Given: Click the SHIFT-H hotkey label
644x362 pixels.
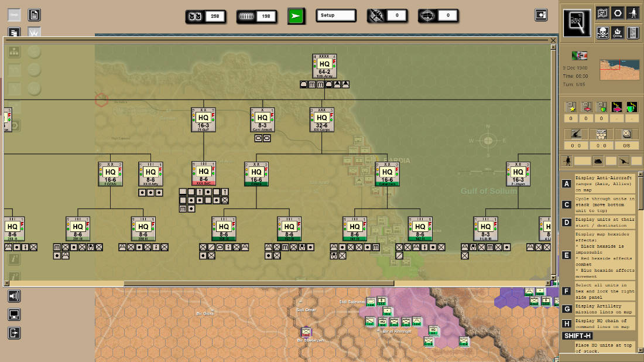Looking at the screenshot, I should coord(577,336).
